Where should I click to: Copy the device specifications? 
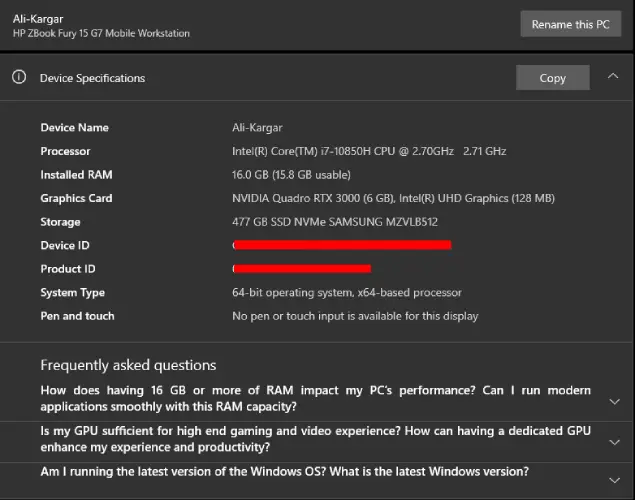[x=552, y=78]
